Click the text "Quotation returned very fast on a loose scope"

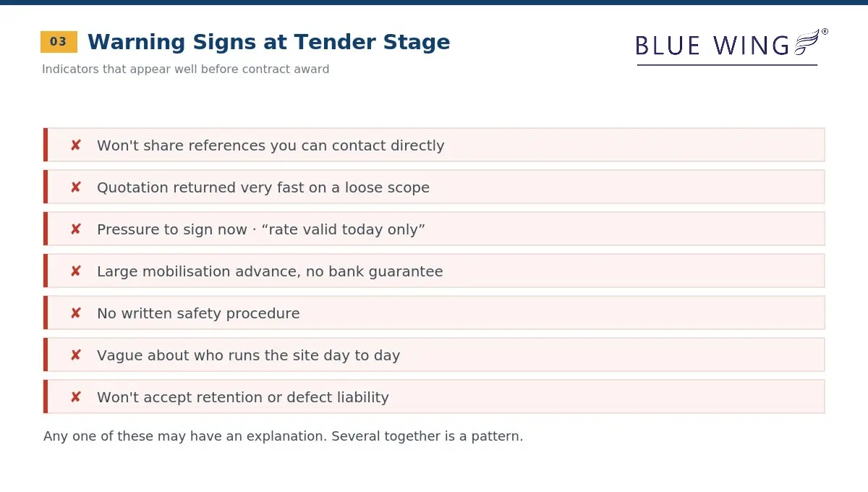(x=263, y=187)
